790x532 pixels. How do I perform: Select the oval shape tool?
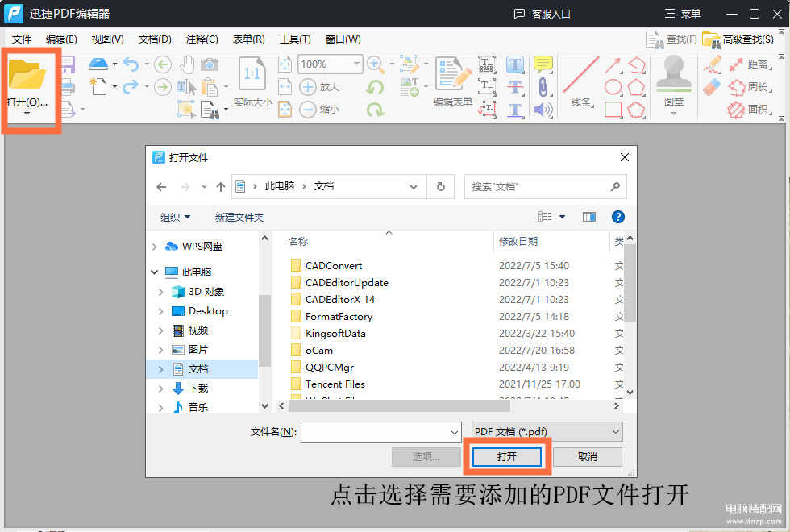(613, 87)
